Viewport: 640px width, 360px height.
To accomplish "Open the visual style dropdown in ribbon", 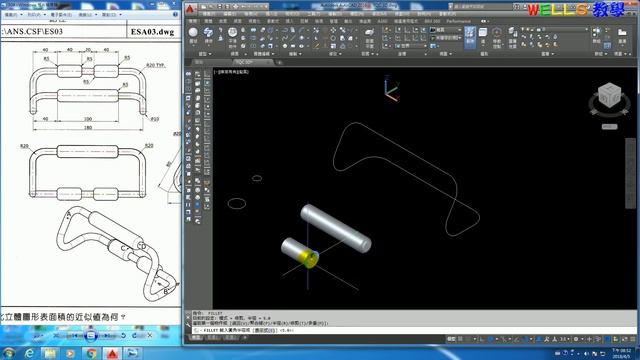I will click(x=446, y=30).
